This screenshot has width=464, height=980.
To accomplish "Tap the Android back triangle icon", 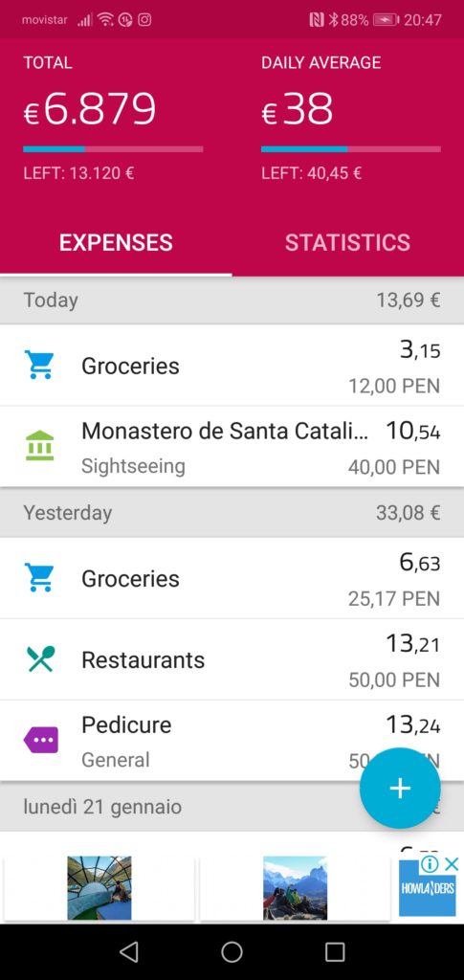I will tap(128, 952).
